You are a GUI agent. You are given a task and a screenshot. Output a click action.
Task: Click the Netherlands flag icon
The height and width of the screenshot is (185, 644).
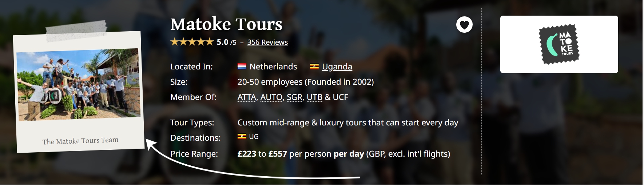pos(242,67)
